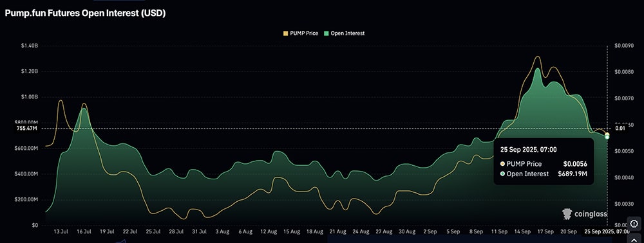Click the $200.00M left axis label
Image resolution: width=644 pixels, height=243 pixels.
point(27,199)
